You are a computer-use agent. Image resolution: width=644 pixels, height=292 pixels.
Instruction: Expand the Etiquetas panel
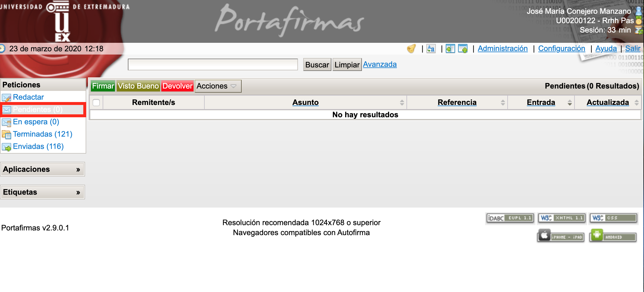[x=78, y=192]
